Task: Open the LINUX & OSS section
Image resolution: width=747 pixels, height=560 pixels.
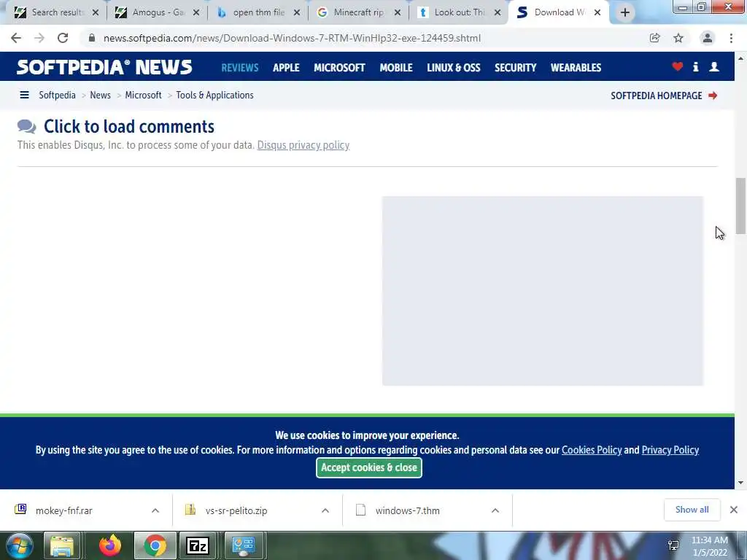Action: coord(454,68)
